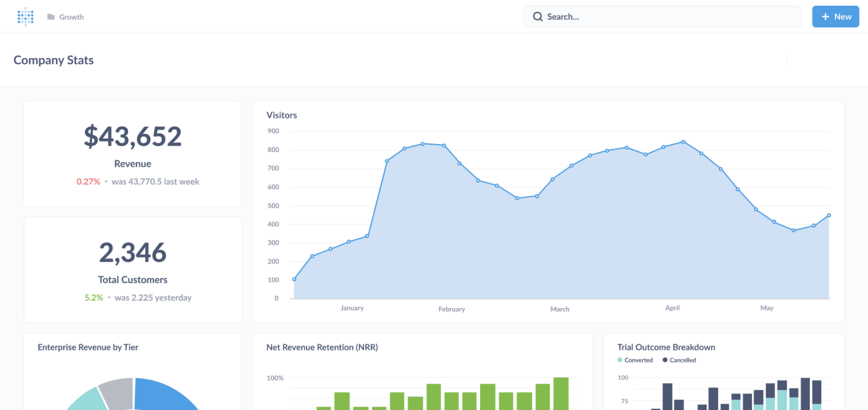The width and height of the screenshot is (868, 410).
Task: Open Trial Outcome Breakdown title
Action: pos(666,347)
